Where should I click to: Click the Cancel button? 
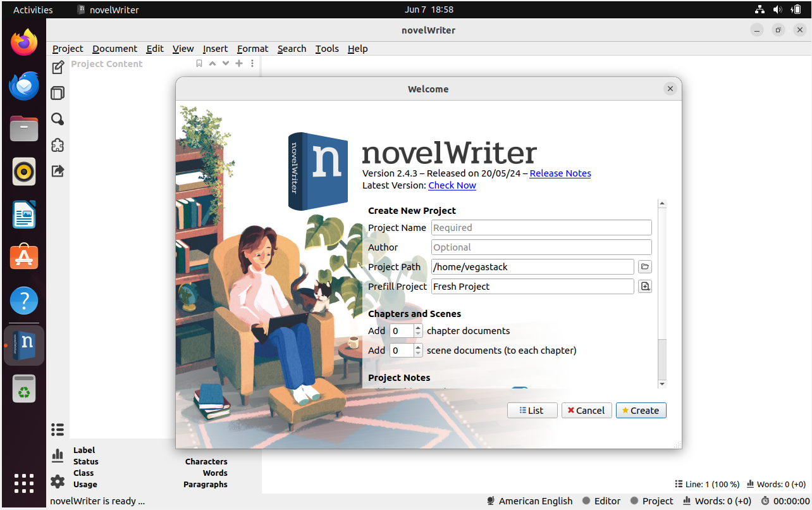pos(586,410)
